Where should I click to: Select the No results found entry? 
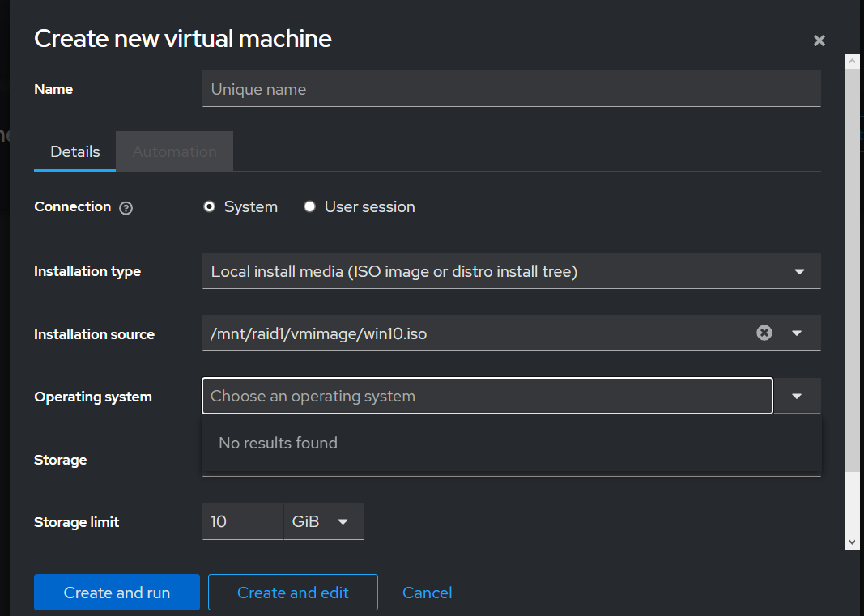[278, 443]
